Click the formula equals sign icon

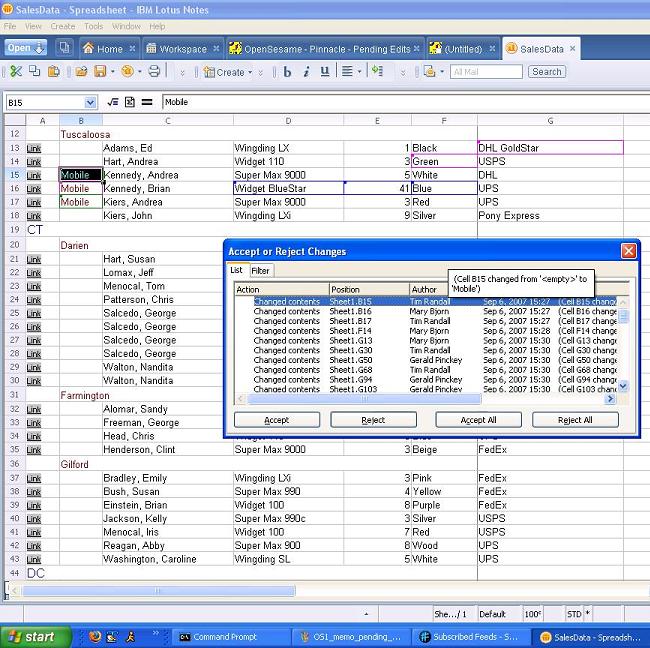click(x=147, y=102)
